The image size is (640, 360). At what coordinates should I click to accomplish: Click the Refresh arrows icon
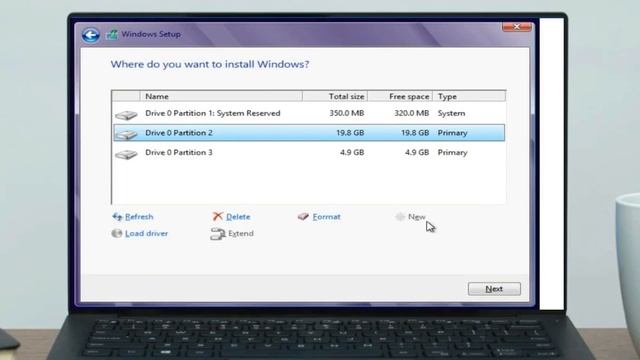pos(117,217)
